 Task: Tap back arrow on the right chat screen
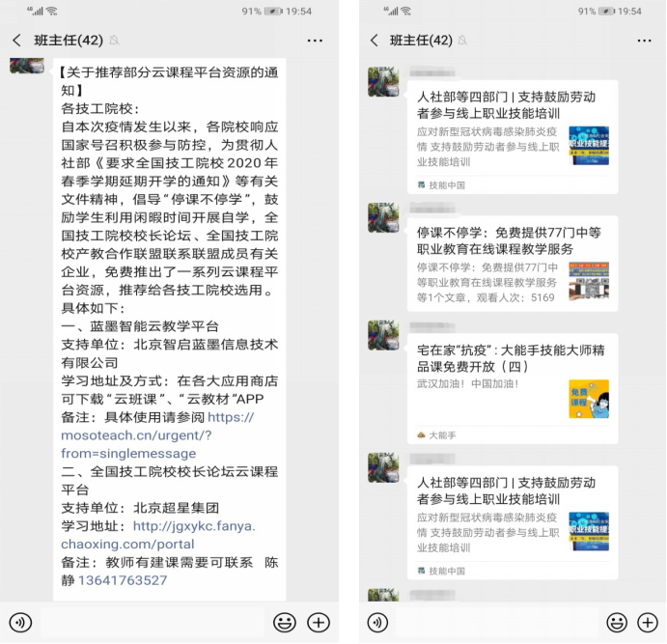tap(375, 41)
